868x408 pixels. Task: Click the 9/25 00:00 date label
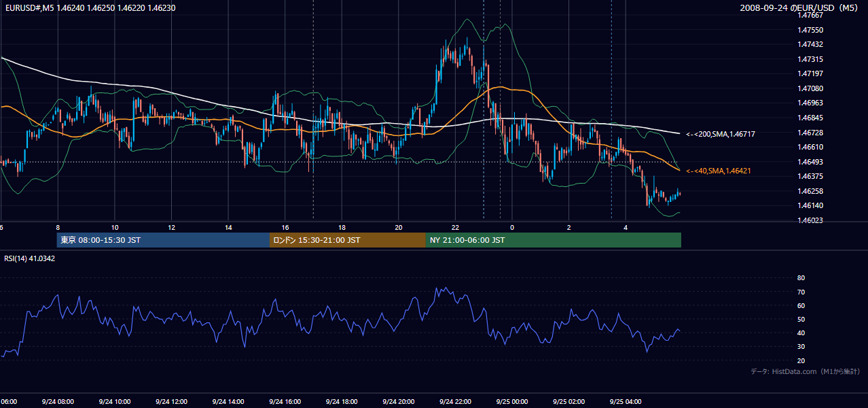point(512,402)
